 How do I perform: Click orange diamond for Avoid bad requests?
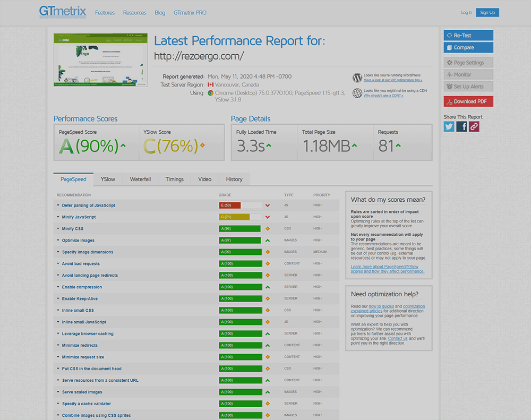(268, 263)
